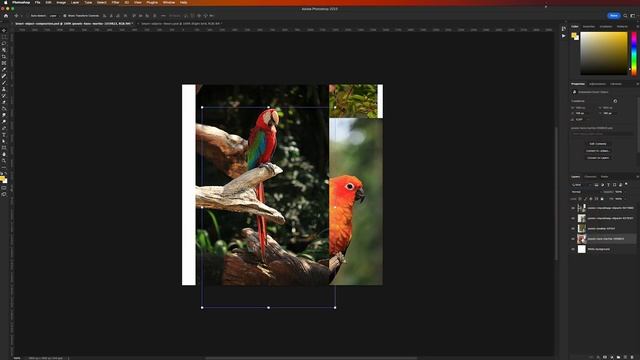The height and width of the screenshot is (360, 640).
Task: Click the white background layer thumbnail
Action: click(x=582, y=249)
